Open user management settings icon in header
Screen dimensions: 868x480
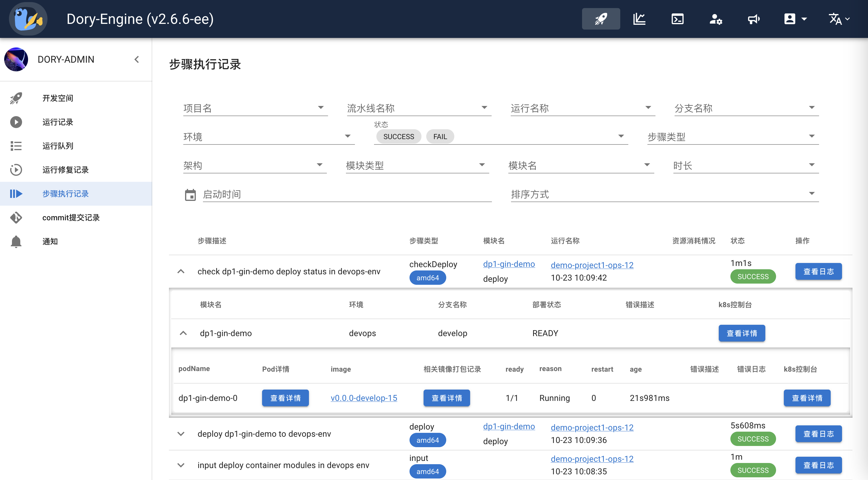click(x=716, y=19)
